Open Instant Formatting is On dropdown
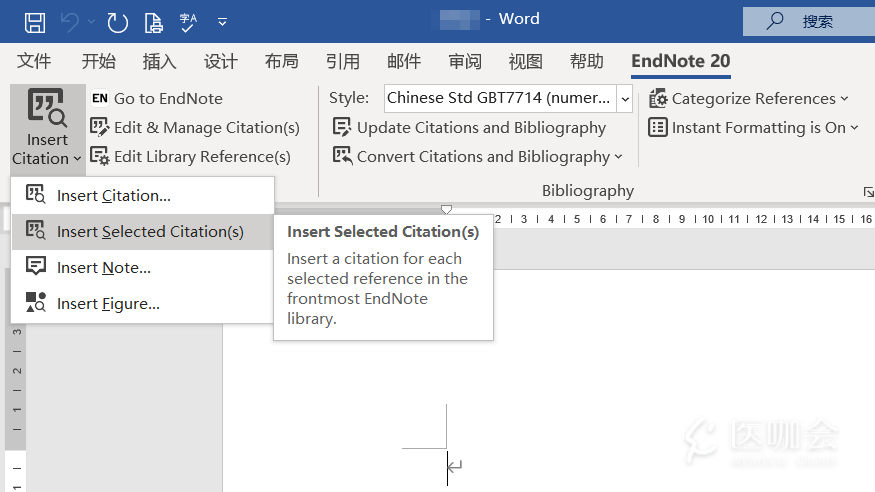Screen dimensions: 875x492 coord(753,128)
